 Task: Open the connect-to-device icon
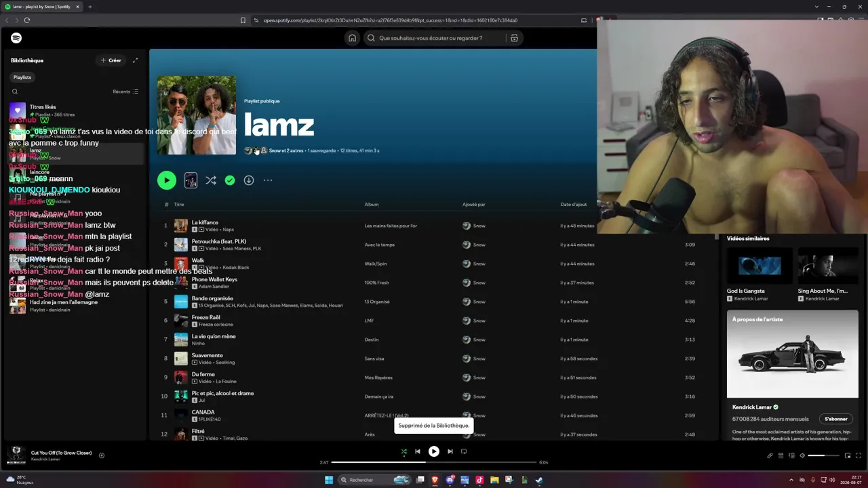(791, 455)
